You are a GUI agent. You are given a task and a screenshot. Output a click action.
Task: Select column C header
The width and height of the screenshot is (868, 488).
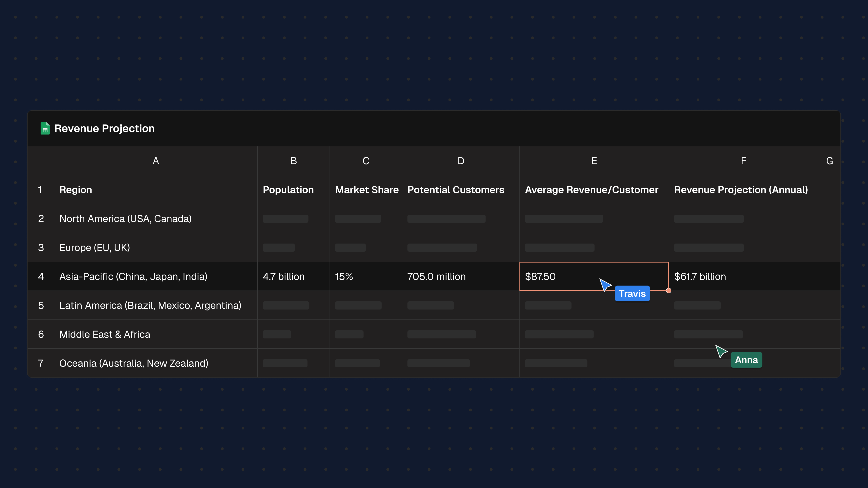pos(366,161)
